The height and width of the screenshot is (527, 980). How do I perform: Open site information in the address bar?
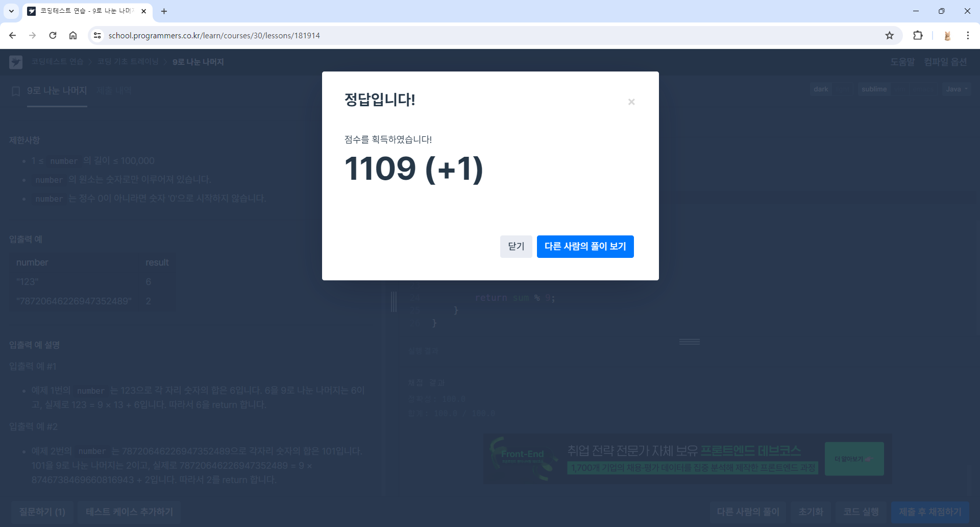pyautogui.click(x=97, y=35)
